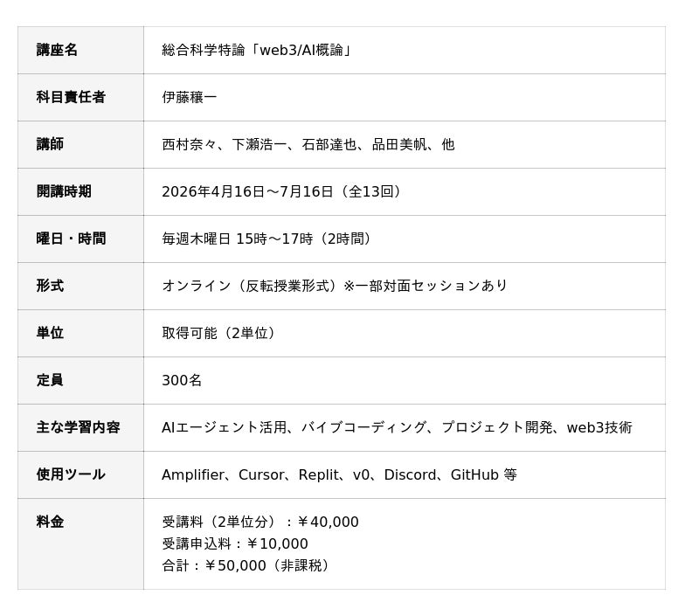This screenshot has width=699, height=616.
Task: Select the name 伊藤穰一
Action: click(x=189, y=97)
